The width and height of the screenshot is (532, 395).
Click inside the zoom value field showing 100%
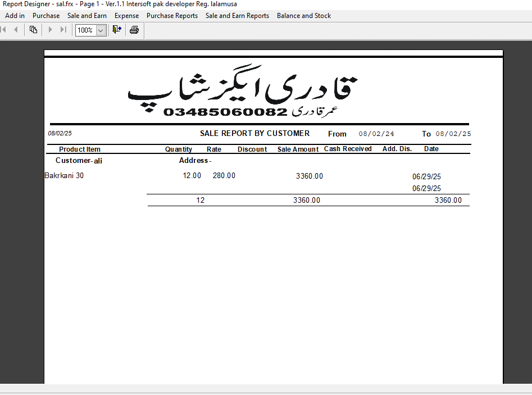tap(85, 30)
